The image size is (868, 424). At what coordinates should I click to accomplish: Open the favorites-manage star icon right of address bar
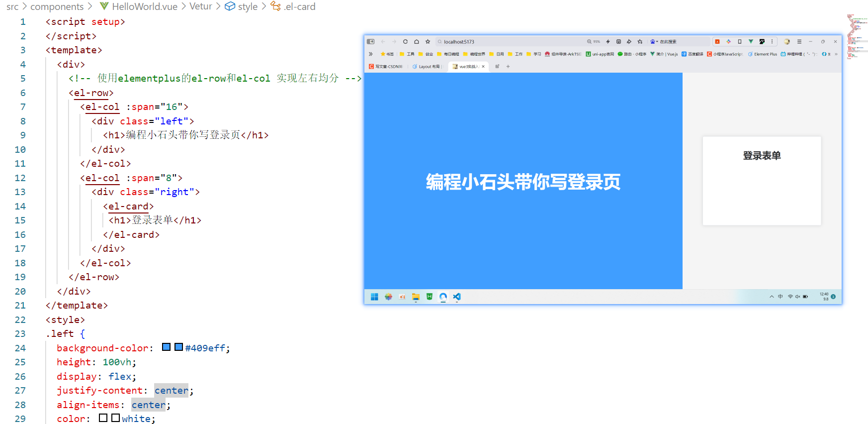click(x=640, y=42)
